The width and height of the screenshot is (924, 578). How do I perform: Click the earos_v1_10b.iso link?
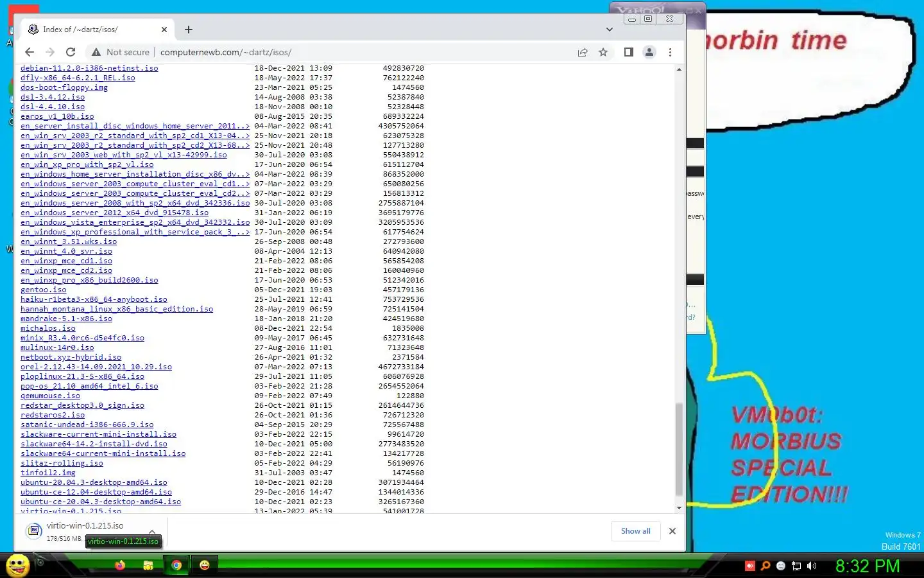tap(57, 116)
